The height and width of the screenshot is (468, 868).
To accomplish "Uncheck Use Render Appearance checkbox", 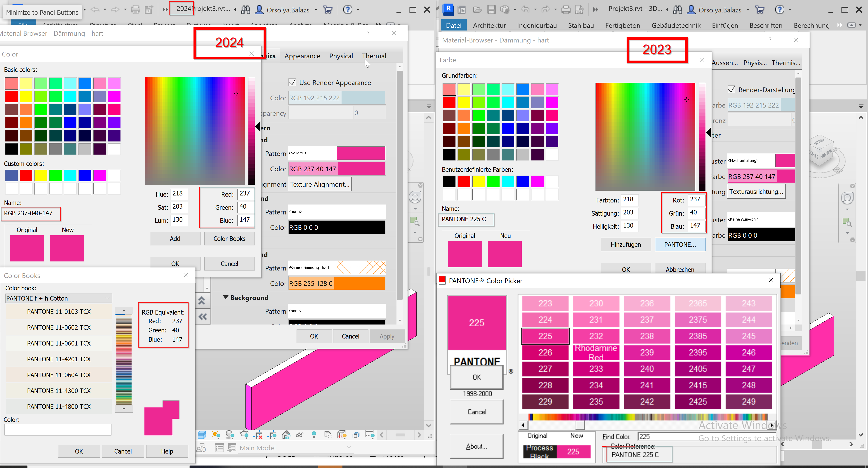I will [x=292, y=82].
